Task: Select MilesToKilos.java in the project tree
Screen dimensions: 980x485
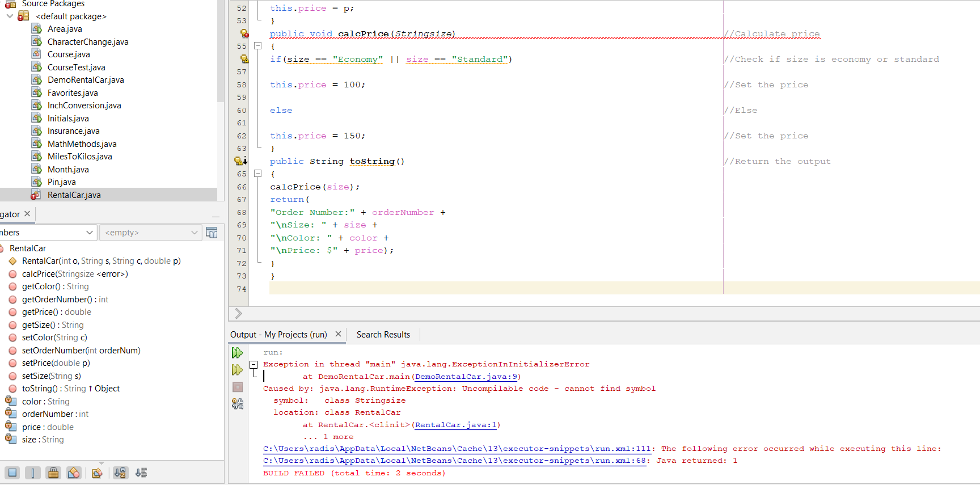Action: point(80,157)
